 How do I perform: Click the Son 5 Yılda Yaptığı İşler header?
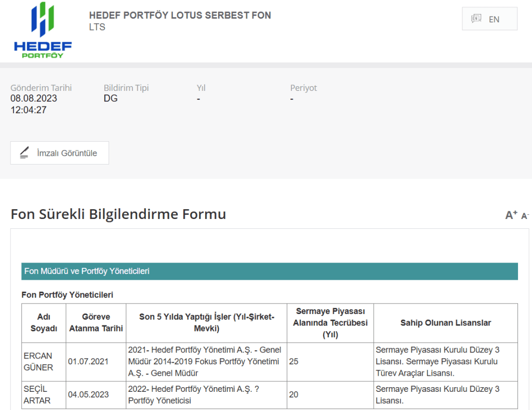click(207, 323)
